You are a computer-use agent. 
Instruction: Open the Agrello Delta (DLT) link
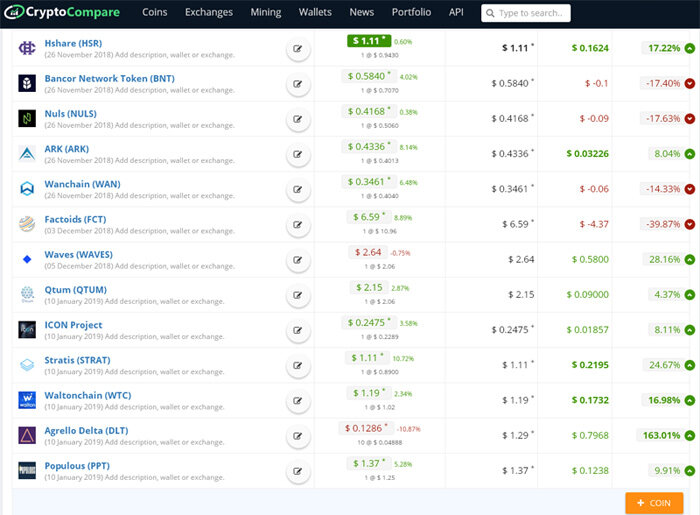86,431
